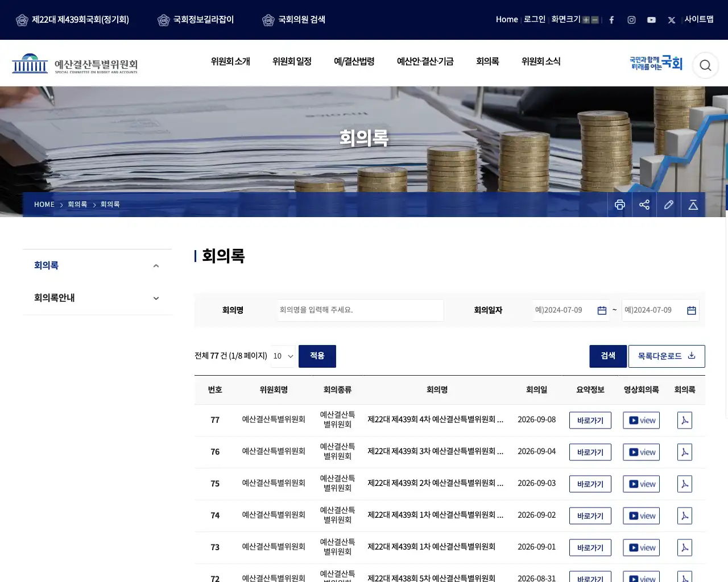Open the Facebook icon link

point(611,20)
